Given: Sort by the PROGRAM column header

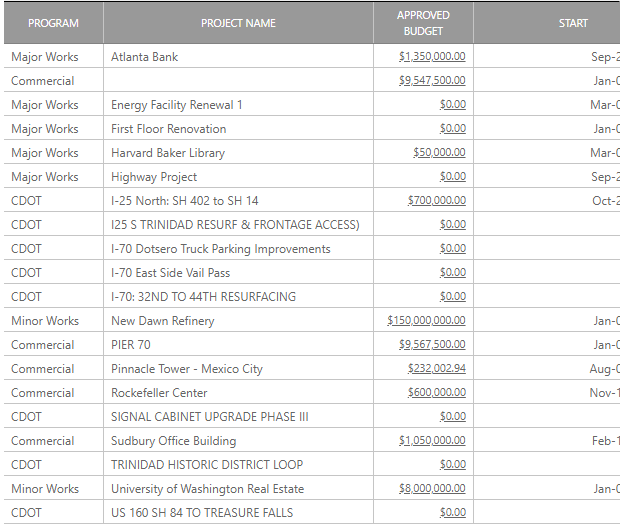Looking at the screenshot, I should (x=53, y=23).
